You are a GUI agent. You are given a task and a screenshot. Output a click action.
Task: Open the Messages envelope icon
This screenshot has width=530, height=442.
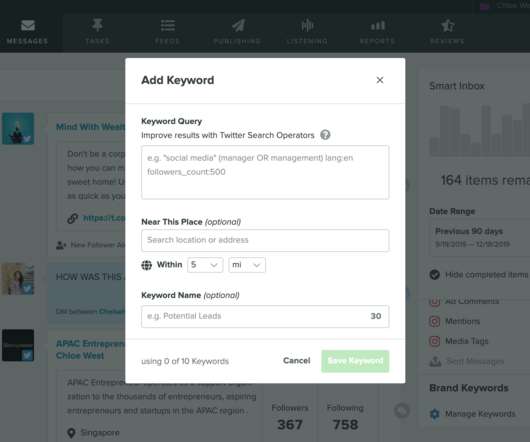(x=28, y=25)
